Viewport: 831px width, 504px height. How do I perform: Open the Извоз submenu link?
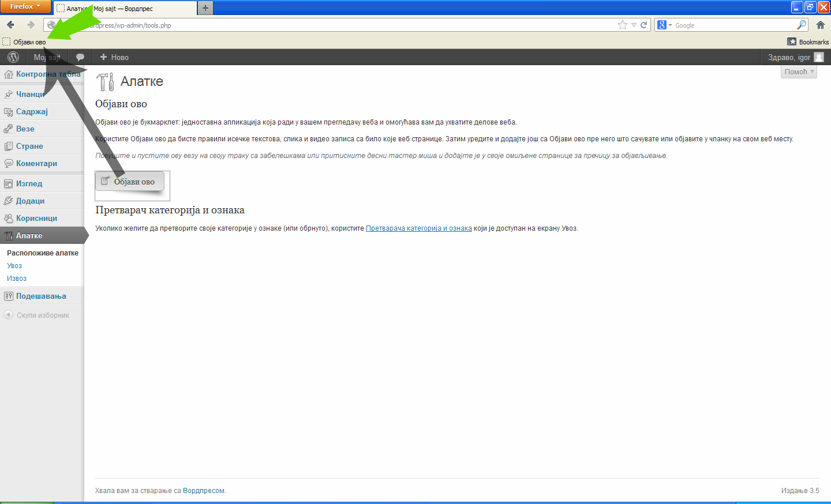click(x=17, y=279)
